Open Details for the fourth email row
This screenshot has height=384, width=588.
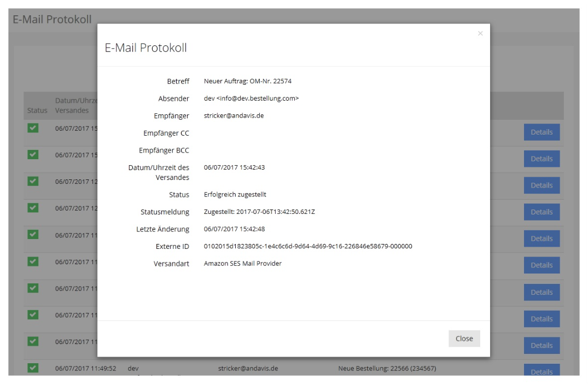[x=541, y=212]
